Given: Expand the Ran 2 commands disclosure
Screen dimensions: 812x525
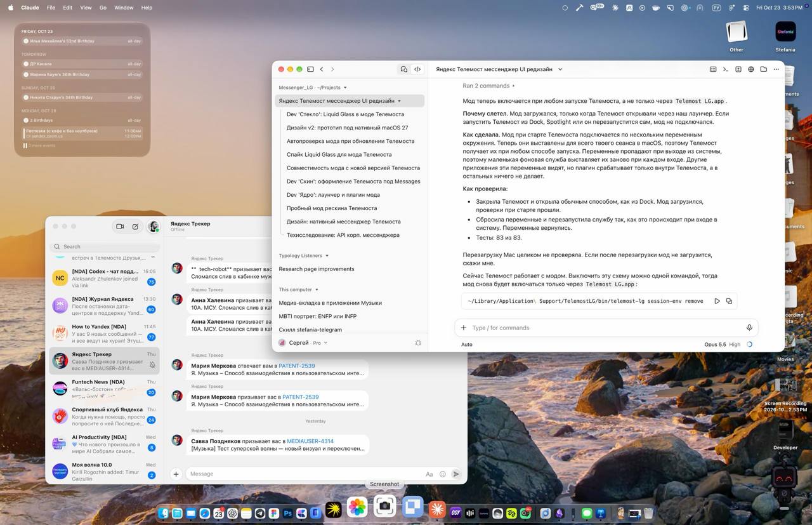Looking at the screenshot, I should (x=488, y=86).
